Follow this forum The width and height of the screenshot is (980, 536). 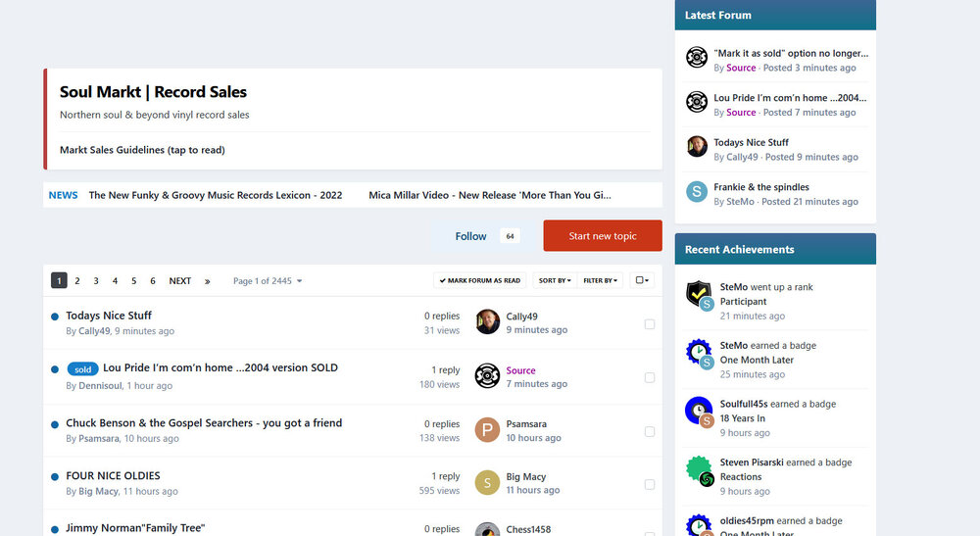(470, 236)
